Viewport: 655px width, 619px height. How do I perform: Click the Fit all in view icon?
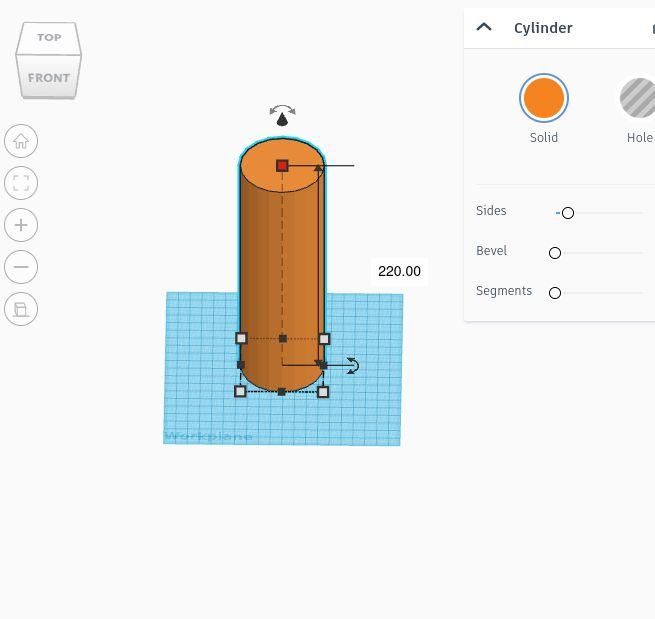pyautogui.click(x=21, y=183)
